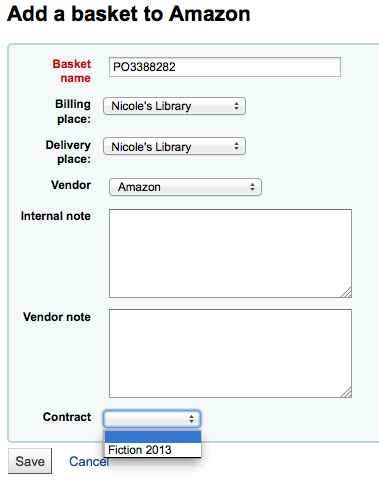Image resolution: width=379 pixels, height=492 pixels.
Task: Open the Billing place dropdown
Action: (174, 106)
